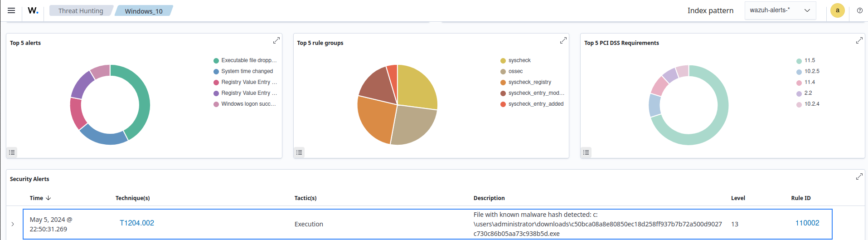Expand the May 5 alert row details
Viewport: 868px width, 240px height.
[13, 224]
